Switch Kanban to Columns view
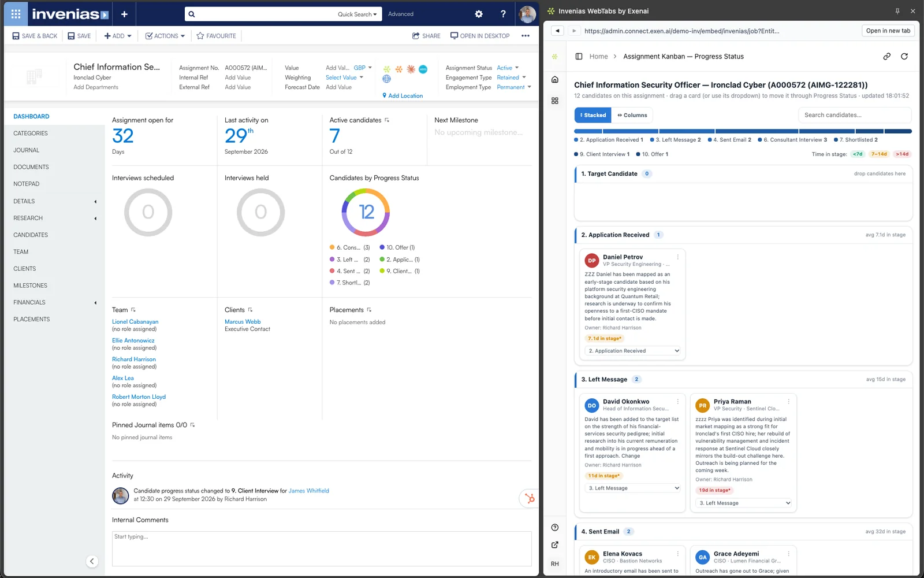 point(632,115)
